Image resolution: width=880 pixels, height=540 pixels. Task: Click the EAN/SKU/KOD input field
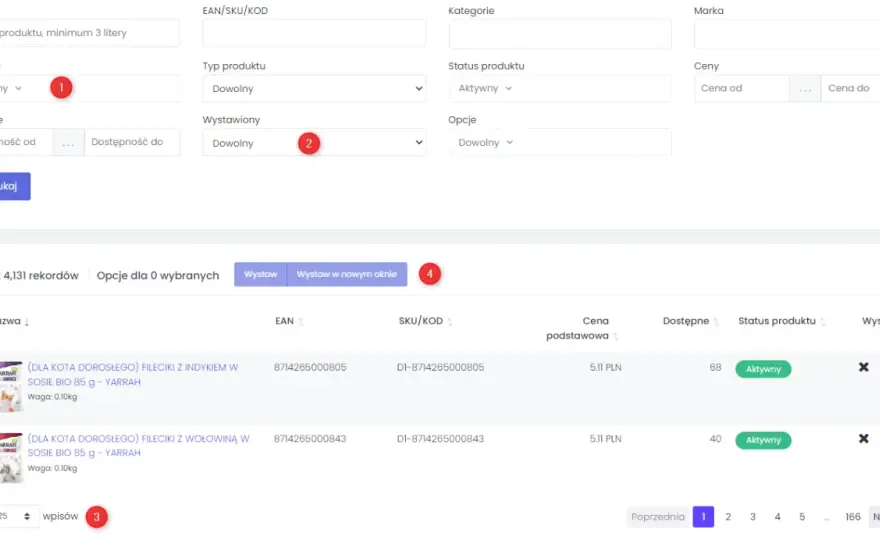point(314,33)
